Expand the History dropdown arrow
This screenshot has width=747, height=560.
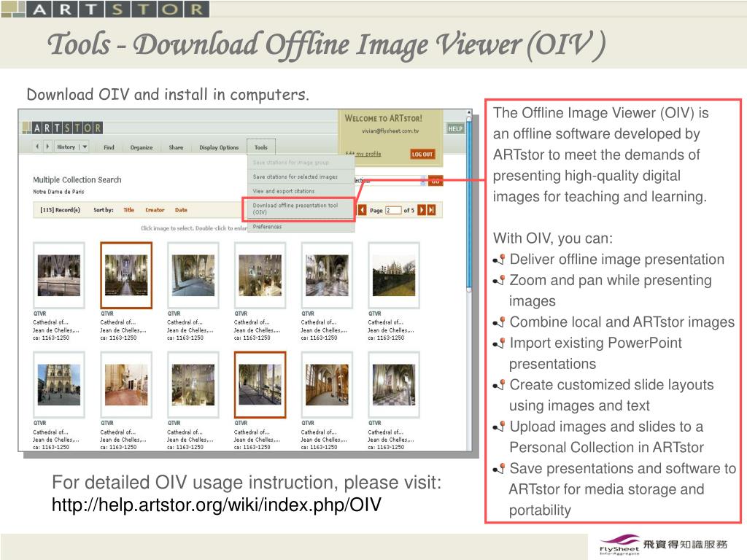coord(85,147)
